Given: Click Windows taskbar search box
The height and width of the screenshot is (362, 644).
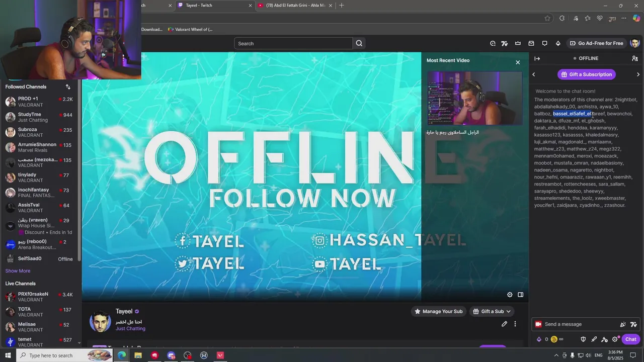Looking at the screenshot, I should point(64,355).
